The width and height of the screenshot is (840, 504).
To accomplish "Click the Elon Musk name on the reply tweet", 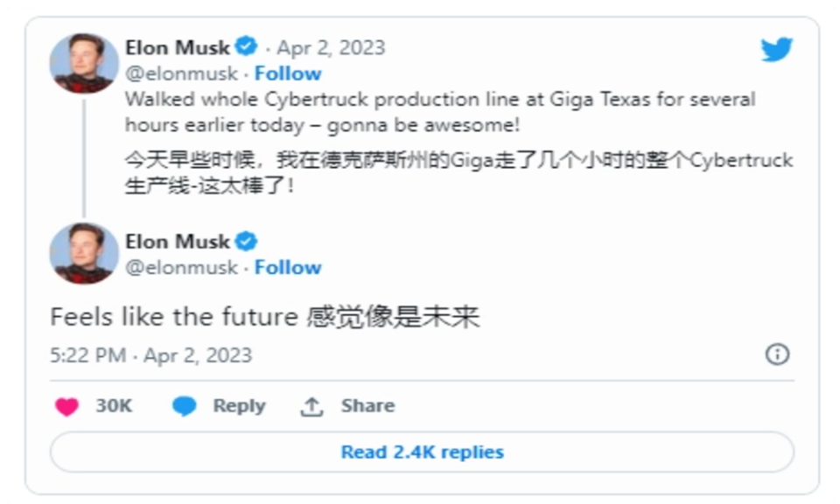I will [178, 241].
